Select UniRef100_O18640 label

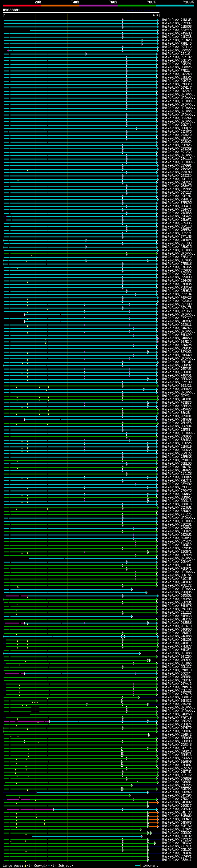point(177,355)
